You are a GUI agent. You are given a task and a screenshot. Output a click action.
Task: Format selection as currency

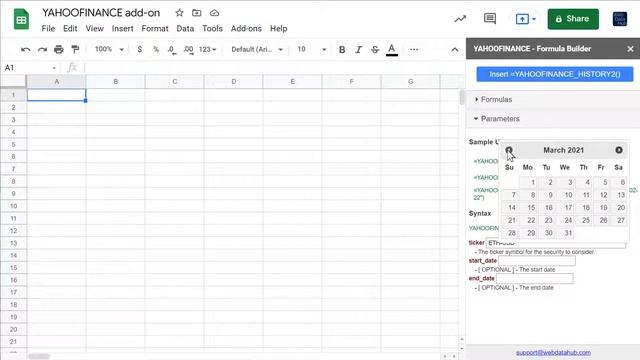(x=140, y=49)
